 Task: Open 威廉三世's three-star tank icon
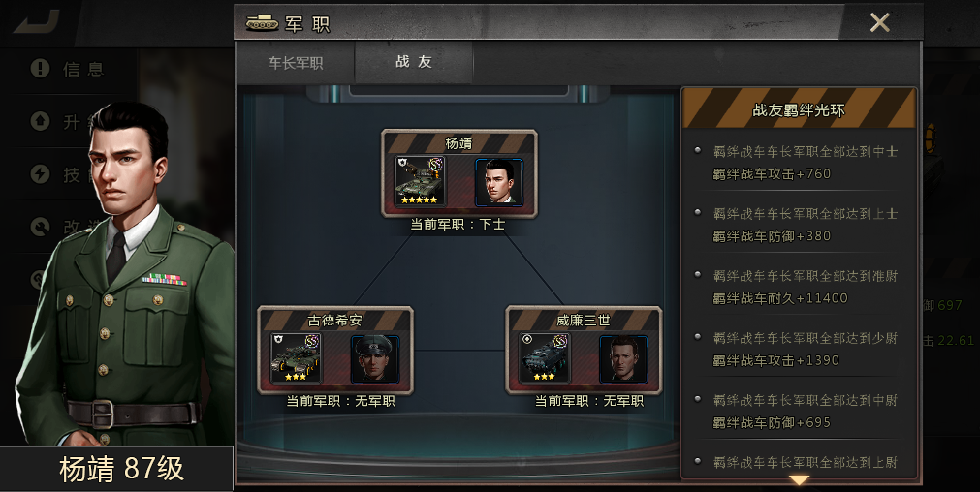pyautogui.click(x=544, y=357)
